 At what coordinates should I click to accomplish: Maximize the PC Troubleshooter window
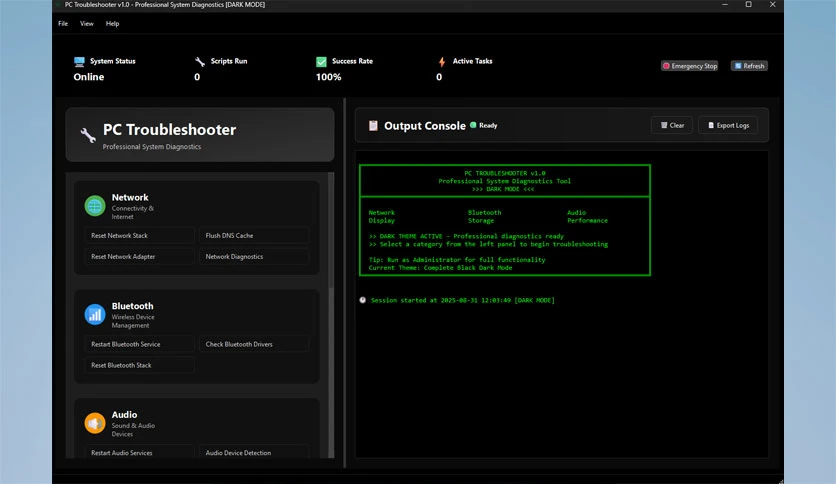(749, 4)
